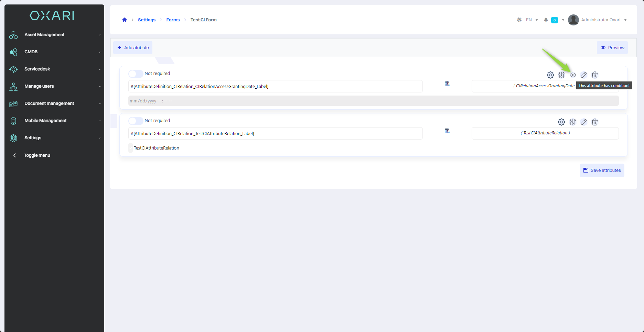Edit the CIRelationAccessGrantingDate attribute with pencil icon

click(x=584, y=75)
